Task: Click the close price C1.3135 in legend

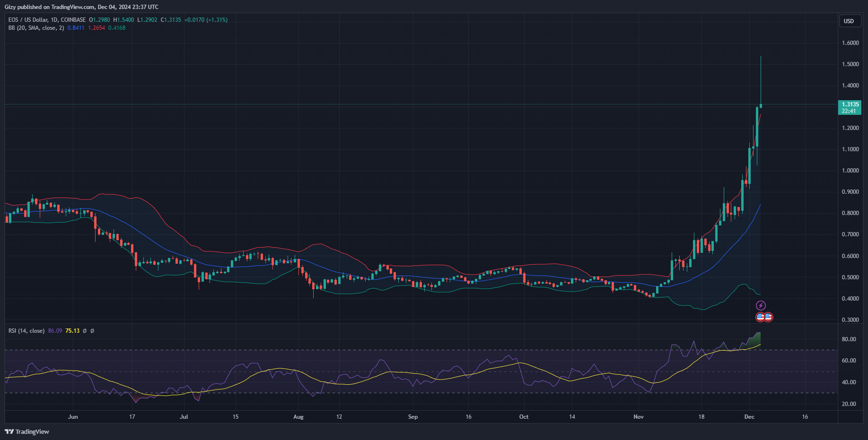Action: pyautogui.click(x=171, y=20)
